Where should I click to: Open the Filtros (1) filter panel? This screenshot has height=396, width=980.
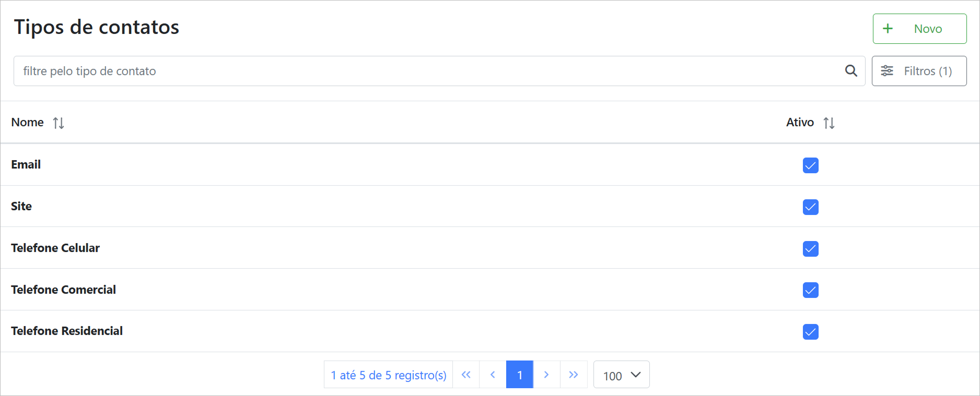pos(919,71)
